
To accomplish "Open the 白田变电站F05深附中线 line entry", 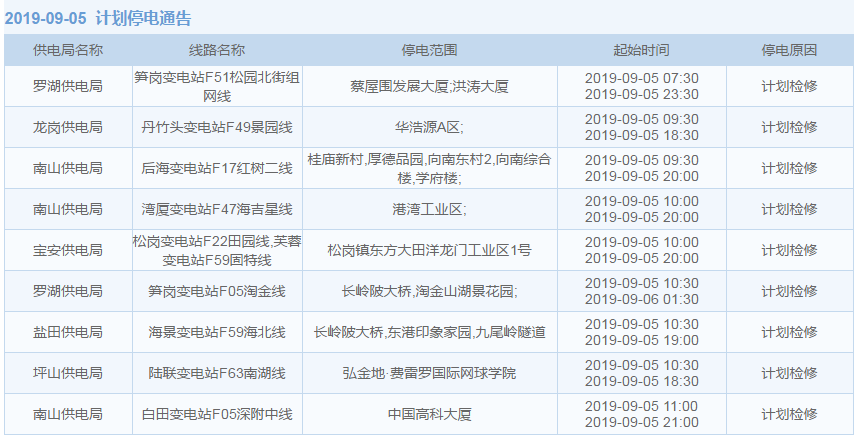I will click(217, 414).
